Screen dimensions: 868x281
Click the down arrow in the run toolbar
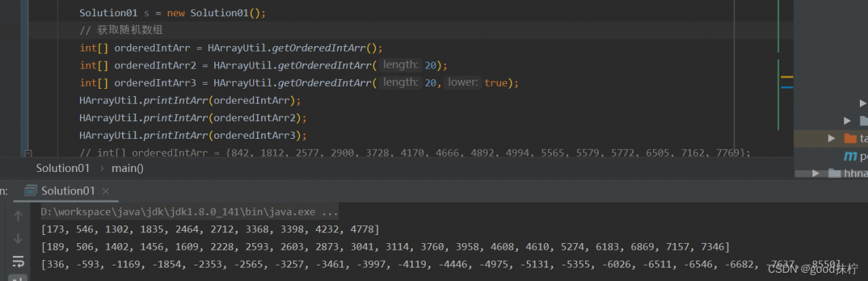tap(18, 238)
